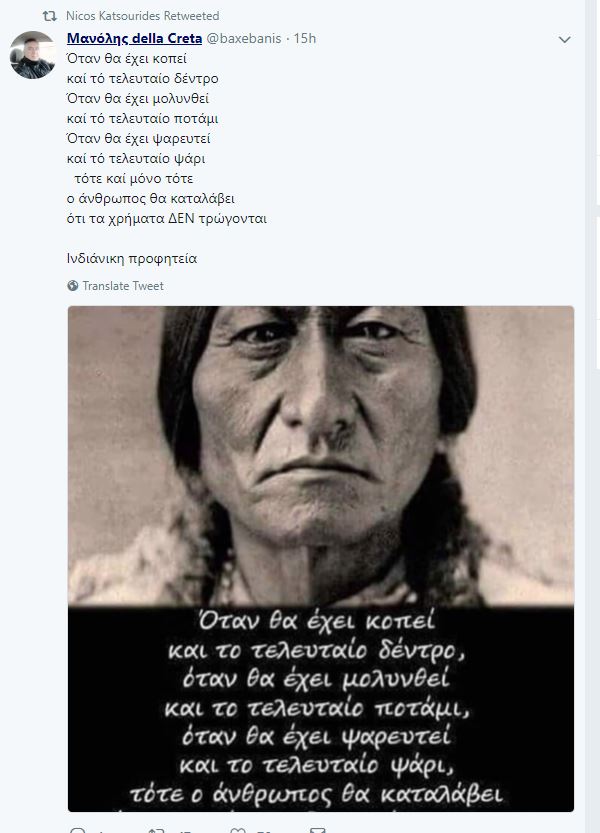Open the Nicos Katsourides Retweeted link

pyautogui.click(x=142, y=16)
